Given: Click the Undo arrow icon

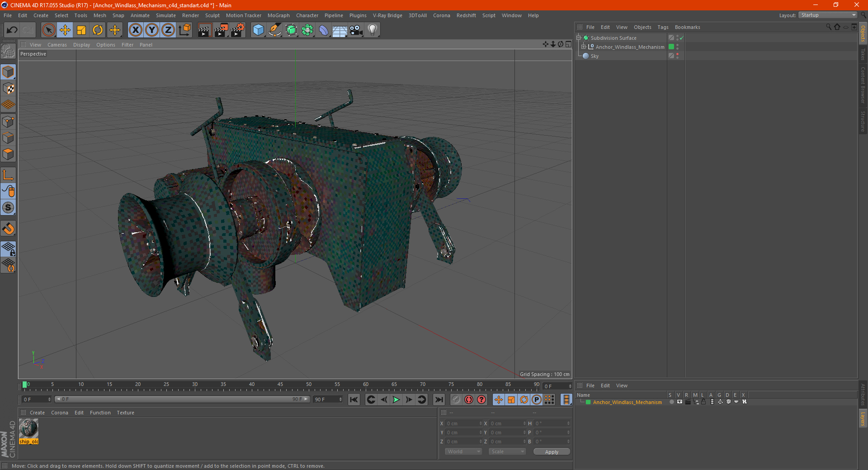Looking at the screenshot, I should [x=12, y=30].
